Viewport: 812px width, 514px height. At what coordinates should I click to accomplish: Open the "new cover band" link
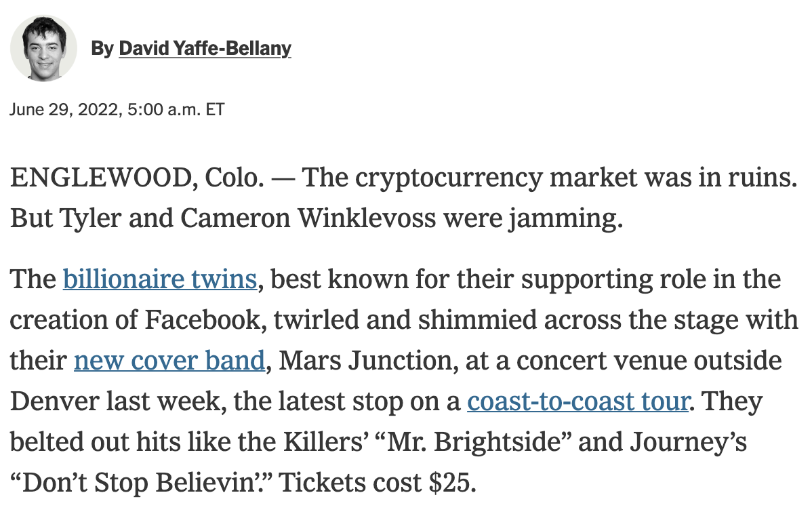169,361
